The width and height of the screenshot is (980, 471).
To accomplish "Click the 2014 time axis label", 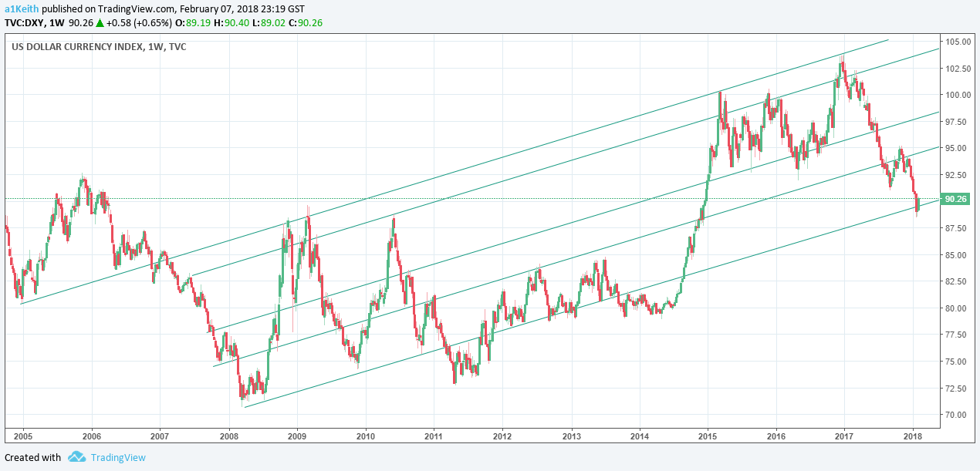I will point(639,435).
